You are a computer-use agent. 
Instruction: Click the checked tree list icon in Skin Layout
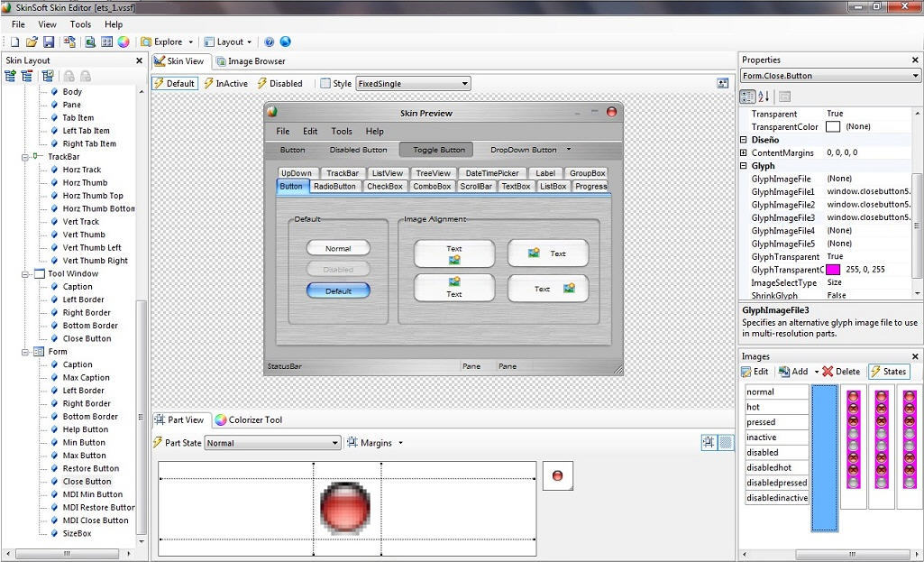click(48, 76)
